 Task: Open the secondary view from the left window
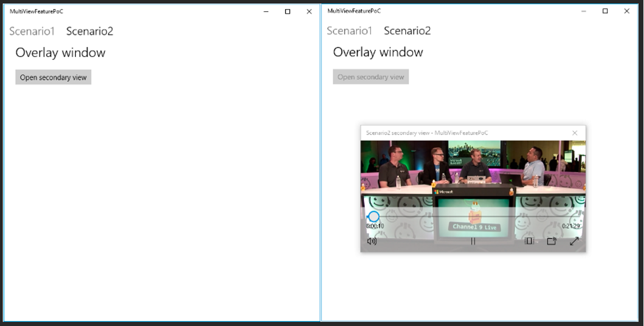point(53,77)
